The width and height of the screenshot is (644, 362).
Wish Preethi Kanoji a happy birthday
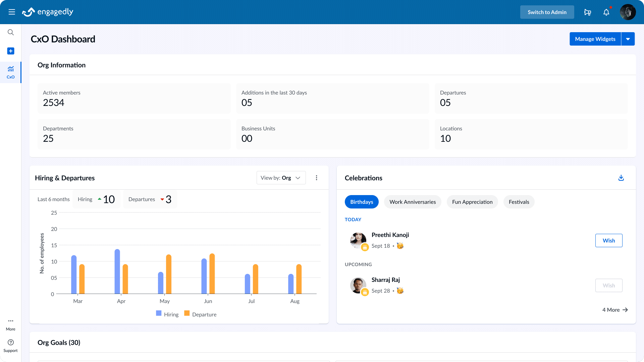[x=608, y=240]
